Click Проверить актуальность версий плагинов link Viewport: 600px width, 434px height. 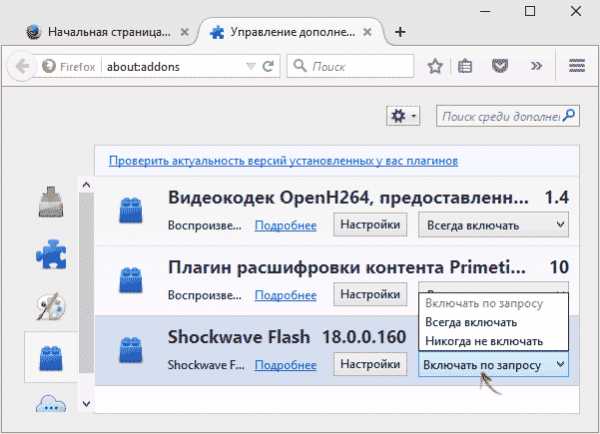[x=283, y=161]
